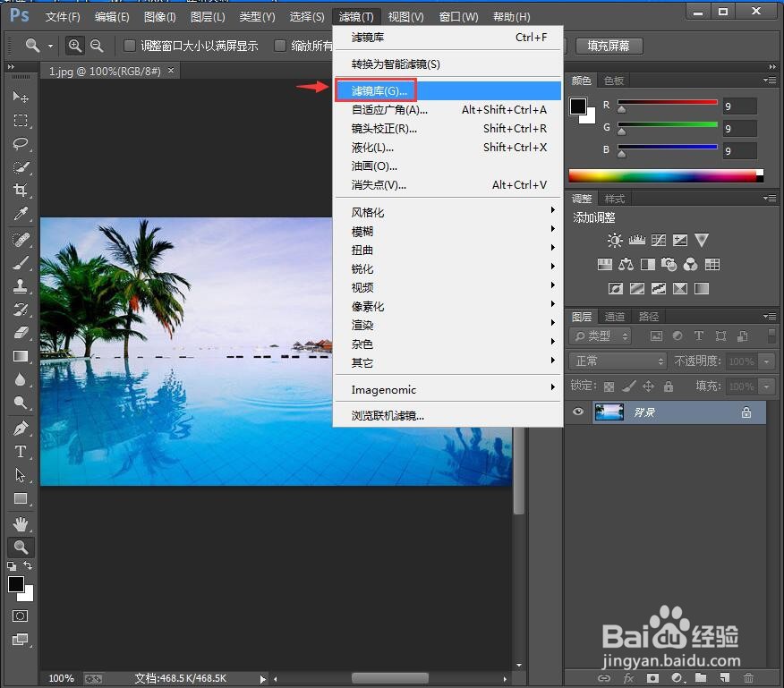This screenshot has width=784, height=688.
Task: Open the blend mode dropdown showing 正常
Action: (617, 361)
